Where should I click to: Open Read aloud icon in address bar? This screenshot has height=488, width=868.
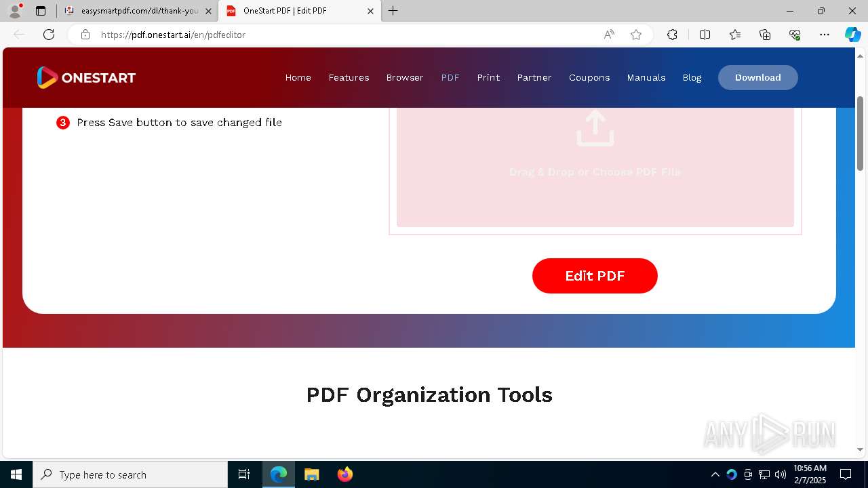[609, 35]
